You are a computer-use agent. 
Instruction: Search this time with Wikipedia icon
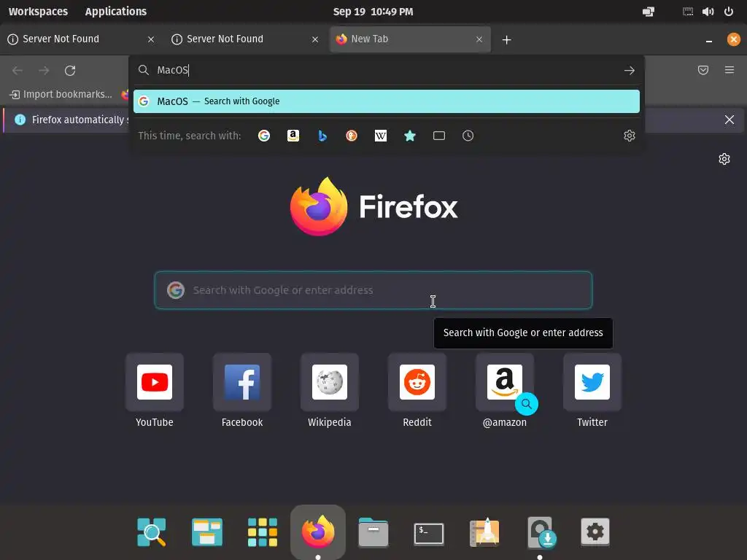click(x=381, y=136)
